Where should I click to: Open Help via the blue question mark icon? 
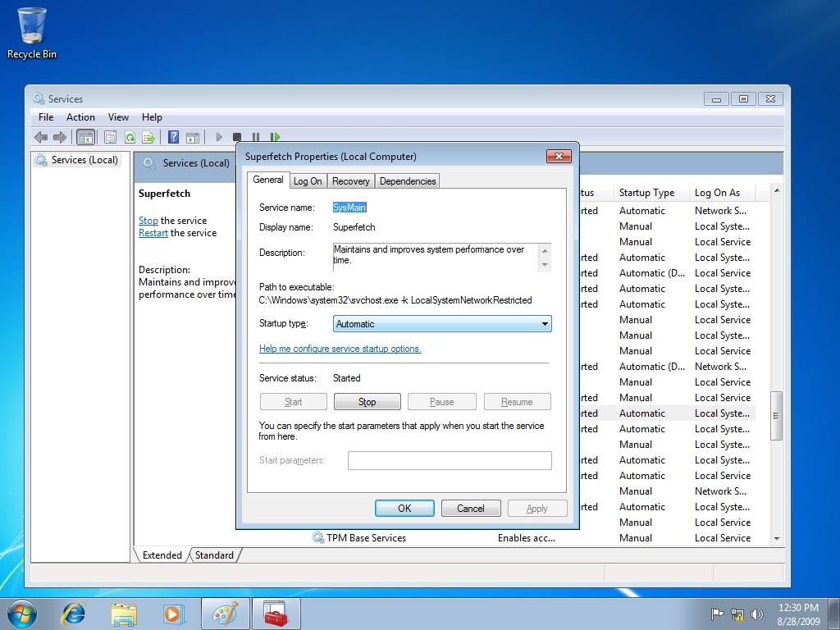(173, 138)
